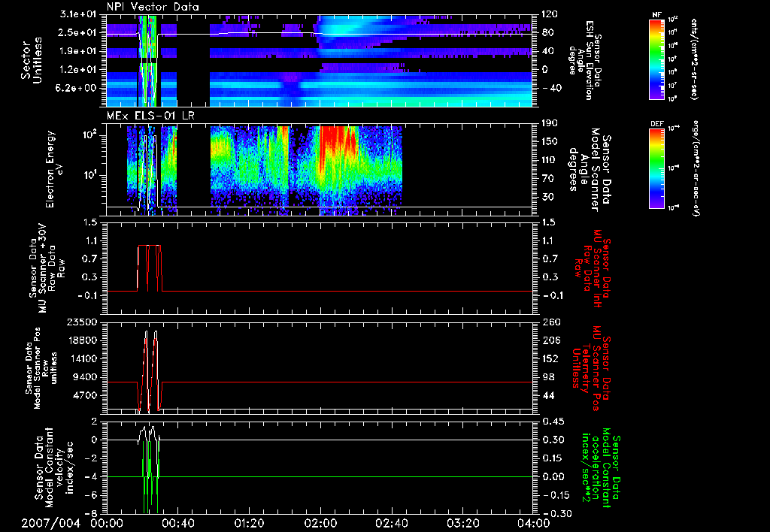Click the "4700" scanner position tick value

coord(86,395)
